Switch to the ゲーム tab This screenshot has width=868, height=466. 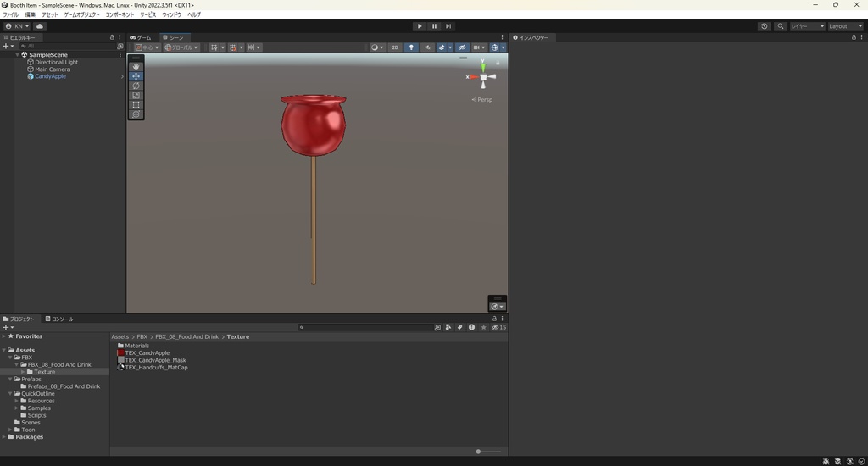141,37
